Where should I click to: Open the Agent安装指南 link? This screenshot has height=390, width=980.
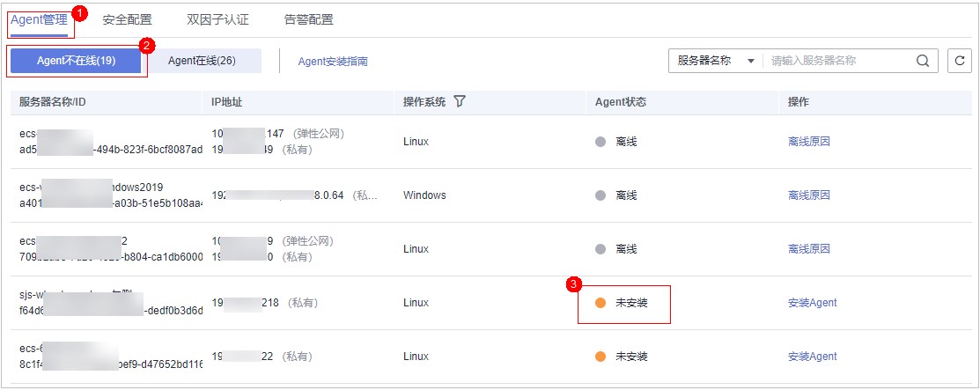tap(333, 62)
